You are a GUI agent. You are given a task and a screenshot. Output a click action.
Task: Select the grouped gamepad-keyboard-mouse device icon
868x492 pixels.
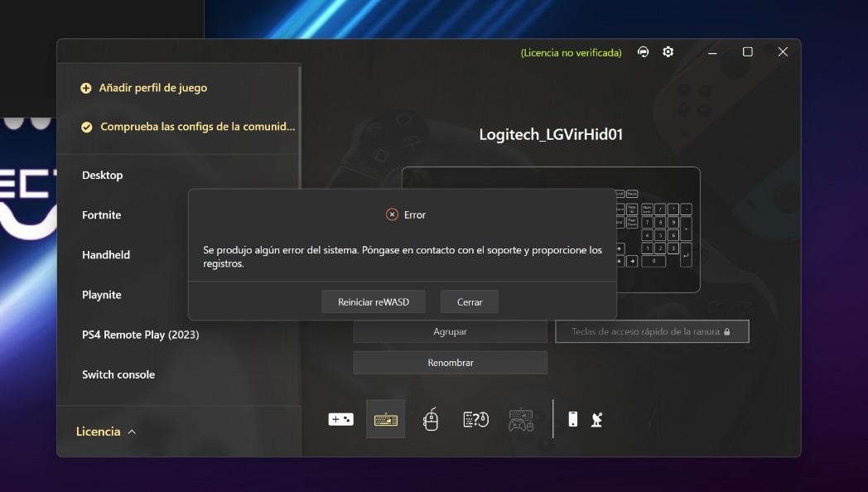click(x=521, y=420)
